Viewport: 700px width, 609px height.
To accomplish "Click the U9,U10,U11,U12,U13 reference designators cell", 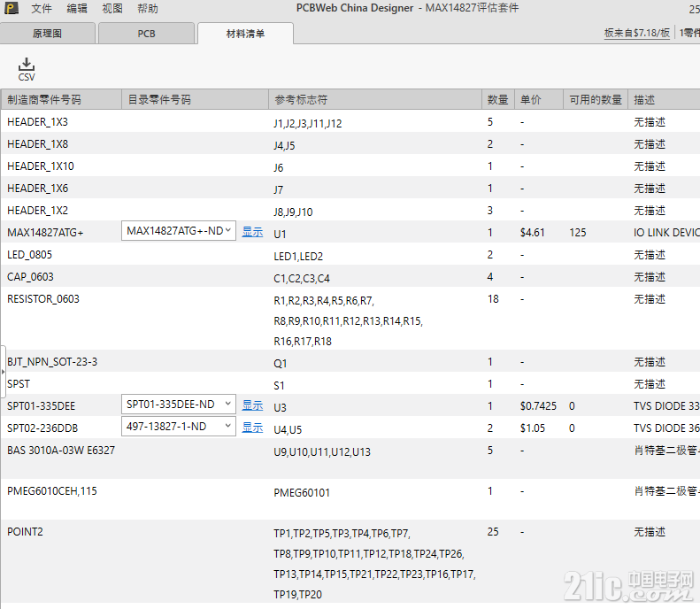I will [x=322, y=451].
